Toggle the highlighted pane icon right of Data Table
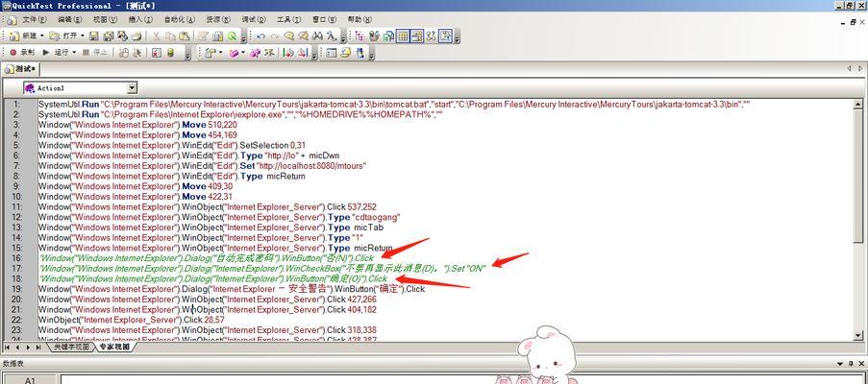The height and width of the screenshot is (384, 868). coord(417,36)
